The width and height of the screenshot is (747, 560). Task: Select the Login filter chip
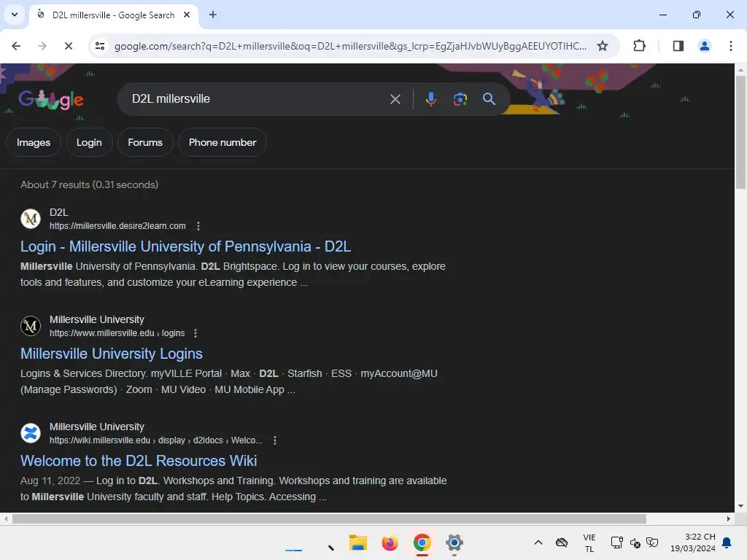coord(89,142)
